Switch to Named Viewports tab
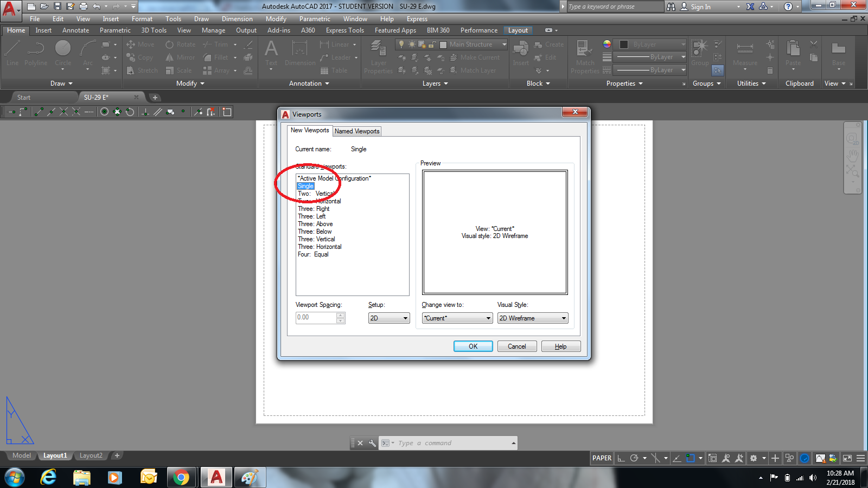Viewport: 868px width, 488px height. click(x=357, y=131)
